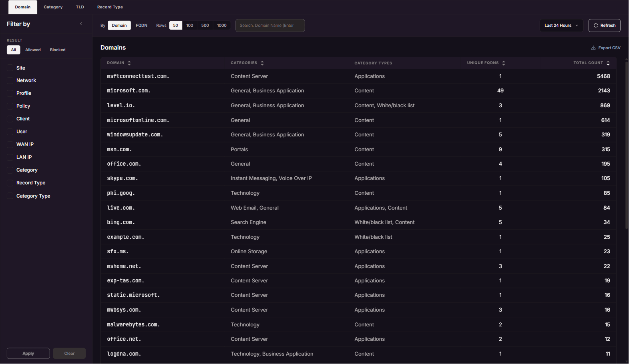Viewport: 629px width, 364px height.
Task: Check the Record Type filter checkbox
Action: [10, 183]
